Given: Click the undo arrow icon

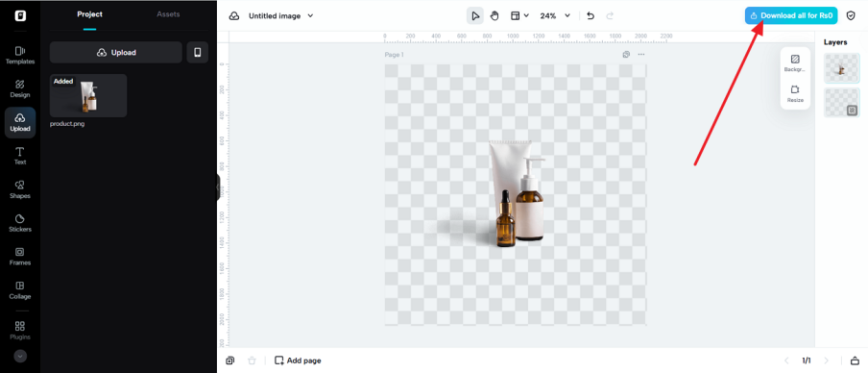Looking at the screenshot, I should point(591,16).
